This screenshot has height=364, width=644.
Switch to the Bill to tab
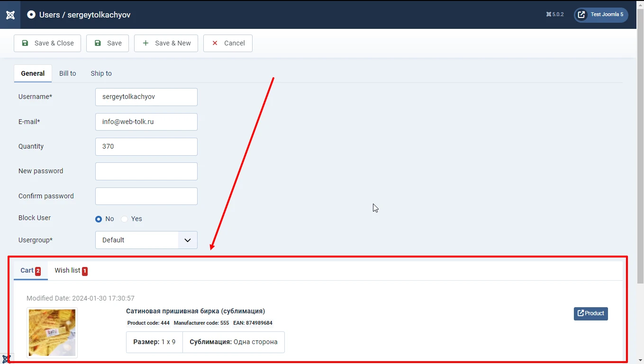[68, 73]
